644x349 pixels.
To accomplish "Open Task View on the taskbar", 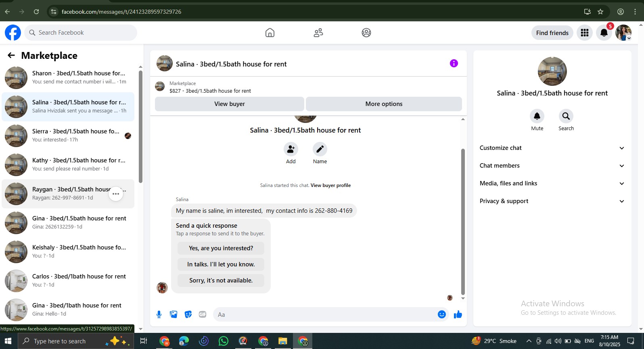I will [143, 341].
